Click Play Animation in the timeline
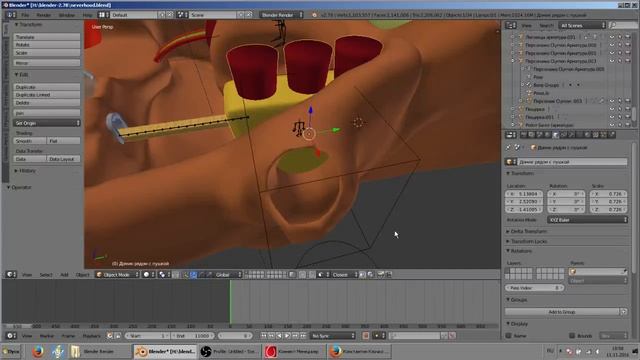Screen dimensions: 640x360 (287, 336)
